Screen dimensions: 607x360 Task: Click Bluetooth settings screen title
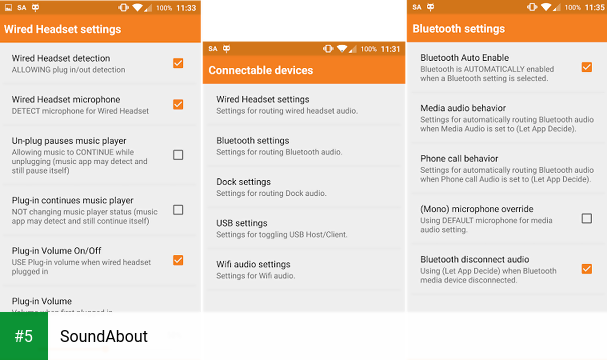click(459, 29)
